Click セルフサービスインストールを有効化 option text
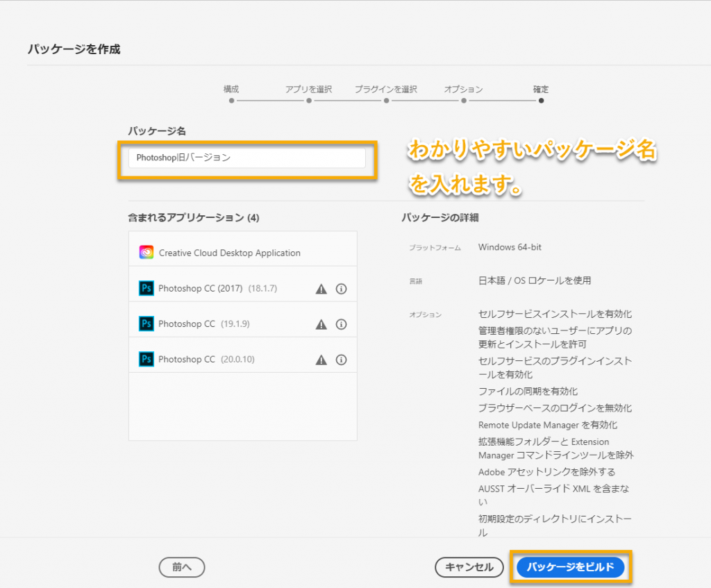This screenshot has height=588, width=711. (555, 314)
